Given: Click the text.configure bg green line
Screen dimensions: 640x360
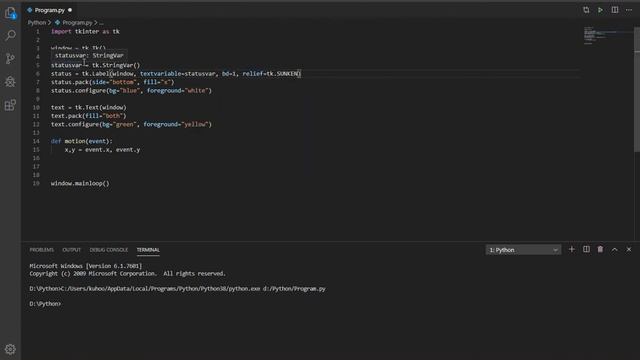Looking at the screenshot, I should pos(131,124).
